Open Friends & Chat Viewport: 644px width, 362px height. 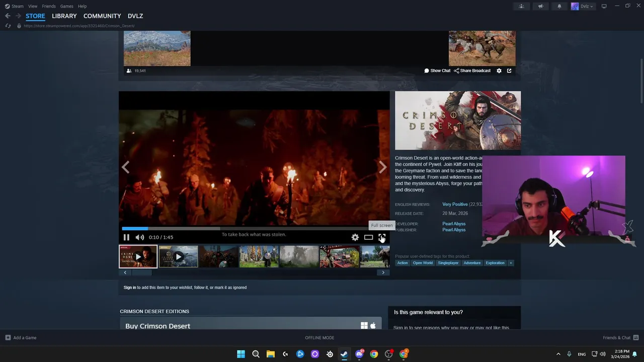pos(621,338)
